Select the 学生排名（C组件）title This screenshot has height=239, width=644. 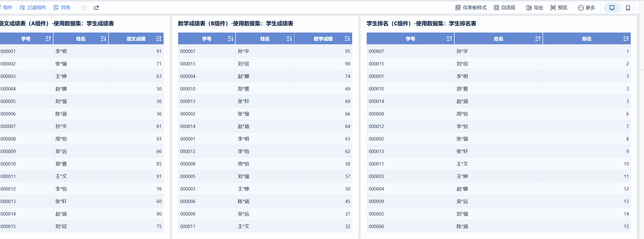pos(421,23)
